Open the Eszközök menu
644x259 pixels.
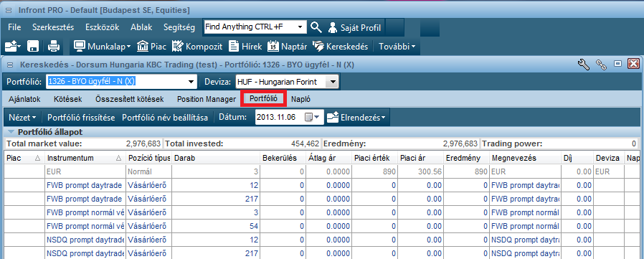tap(103, 27)
